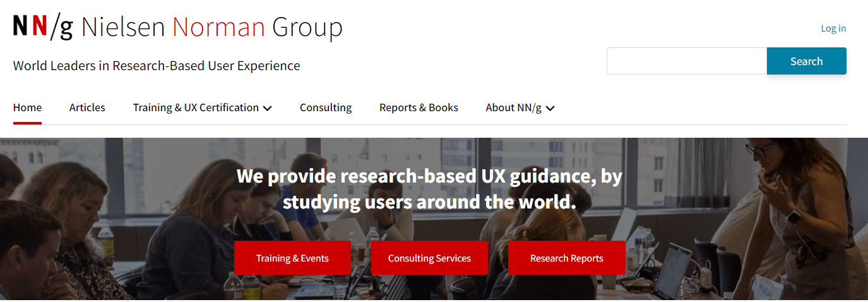868x302 pixels.
Task: Click the Log in link
Action: (x=833, y=28)
